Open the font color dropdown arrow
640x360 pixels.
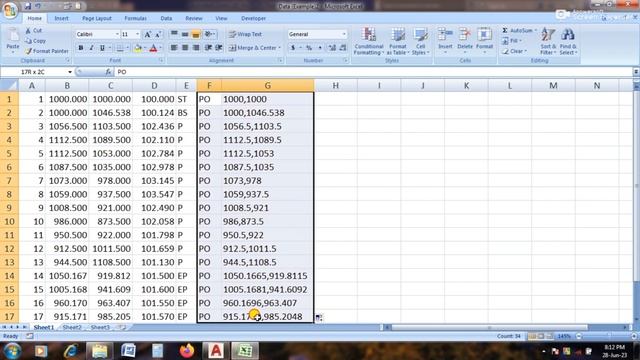point(160,48)
